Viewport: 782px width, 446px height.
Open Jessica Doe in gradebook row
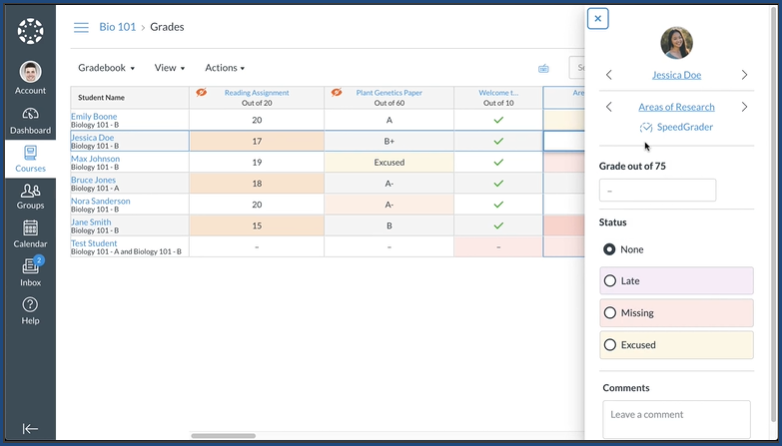pyautogui.click(x=92, y=137)
